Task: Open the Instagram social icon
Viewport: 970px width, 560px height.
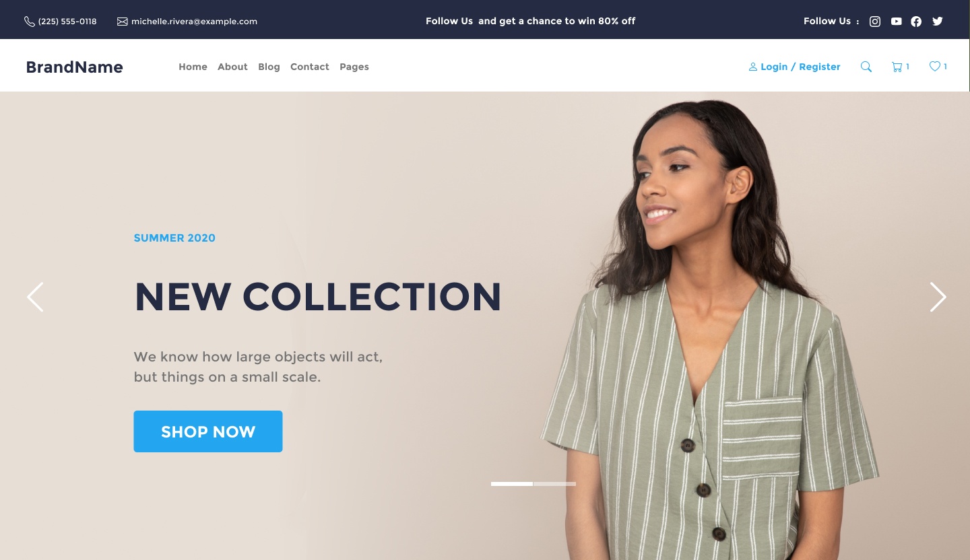Action: [875, 22]
